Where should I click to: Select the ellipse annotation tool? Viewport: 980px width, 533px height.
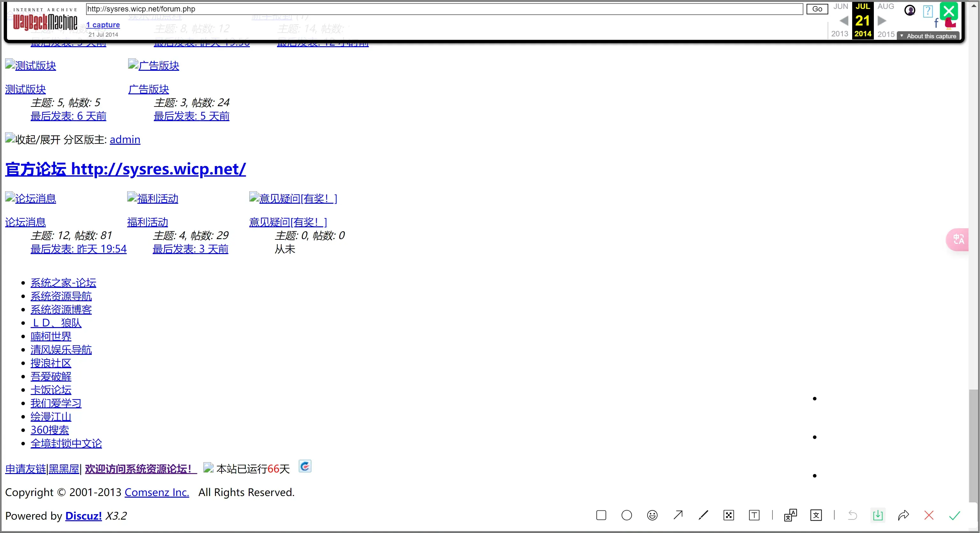pos(626,515)
